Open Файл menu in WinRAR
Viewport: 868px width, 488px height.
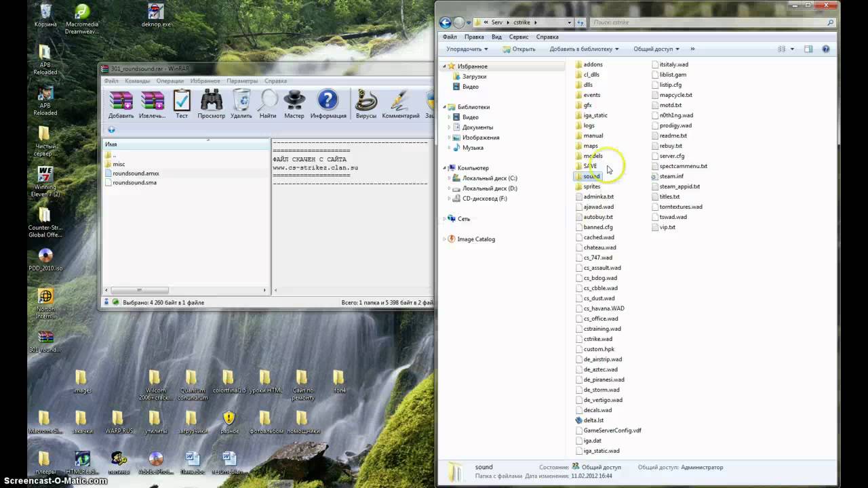pyautogui.click(x=111, y=81)
